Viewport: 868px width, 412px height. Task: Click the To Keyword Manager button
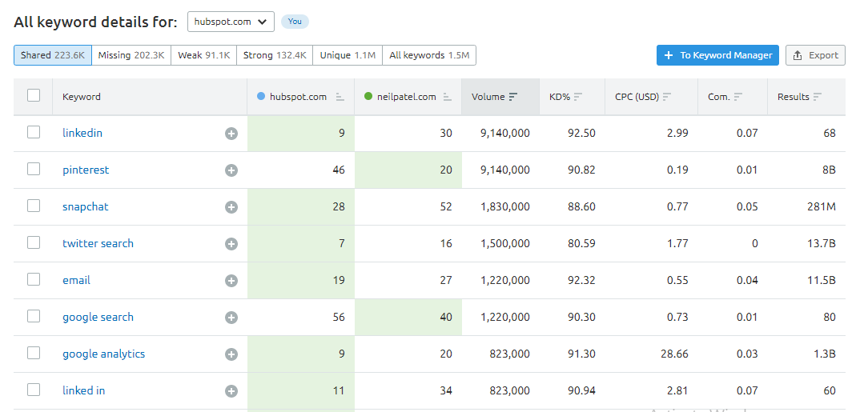point(717,55)
